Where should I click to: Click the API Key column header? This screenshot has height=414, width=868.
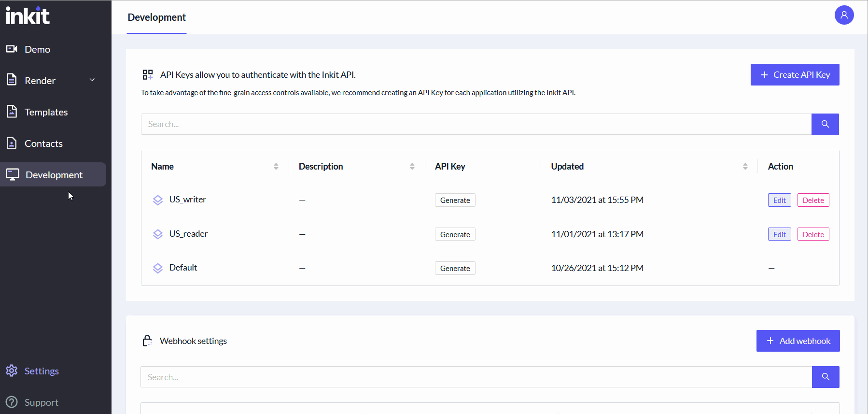(450, 166)
